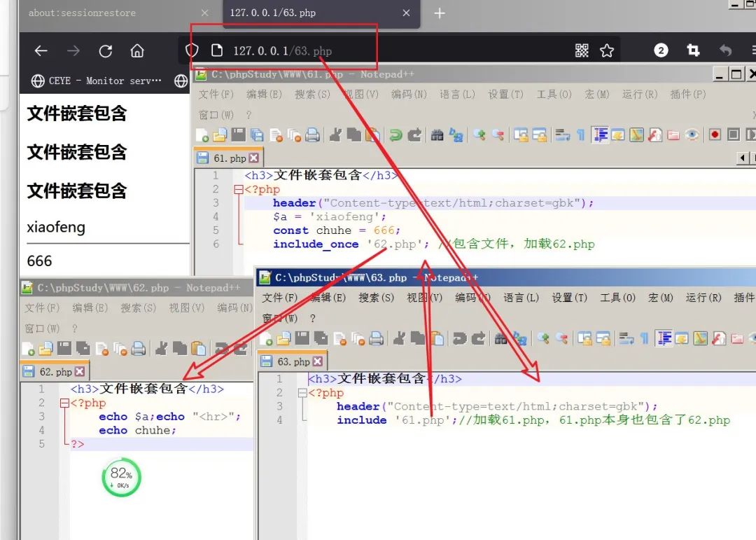Open 工具(O) menu in 63.php window

[617, 298]
